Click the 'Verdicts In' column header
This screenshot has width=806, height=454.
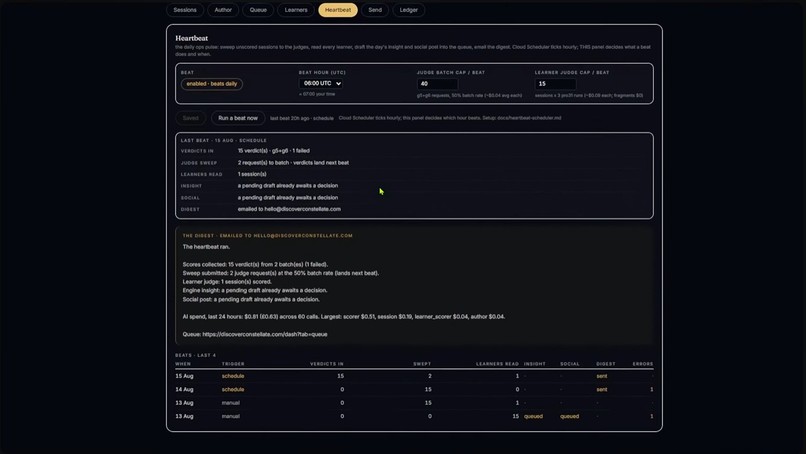pos(326,364)
